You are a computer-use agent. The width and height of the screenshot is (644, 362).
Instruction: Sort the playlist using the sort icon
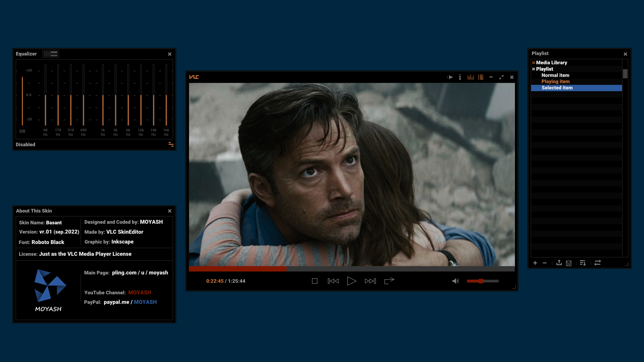(583, 263)
